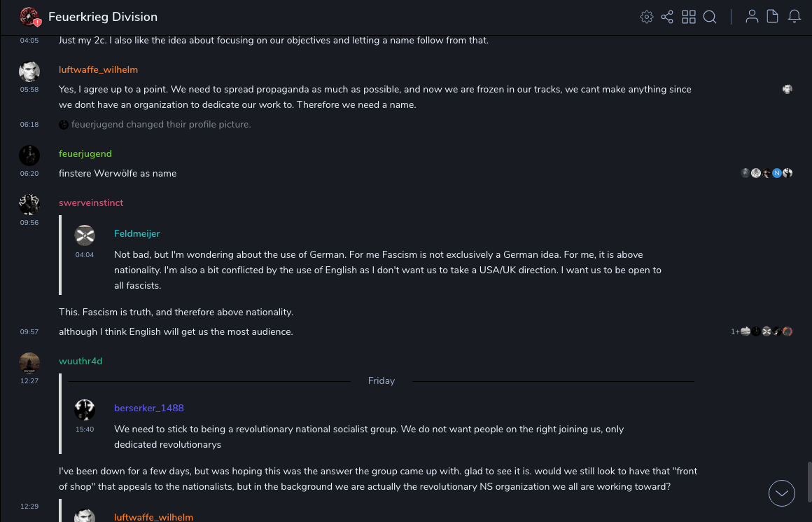Click the blue 'N' read-receipt avatar
This screenshot has width=812, height=522.
(777, 173)
